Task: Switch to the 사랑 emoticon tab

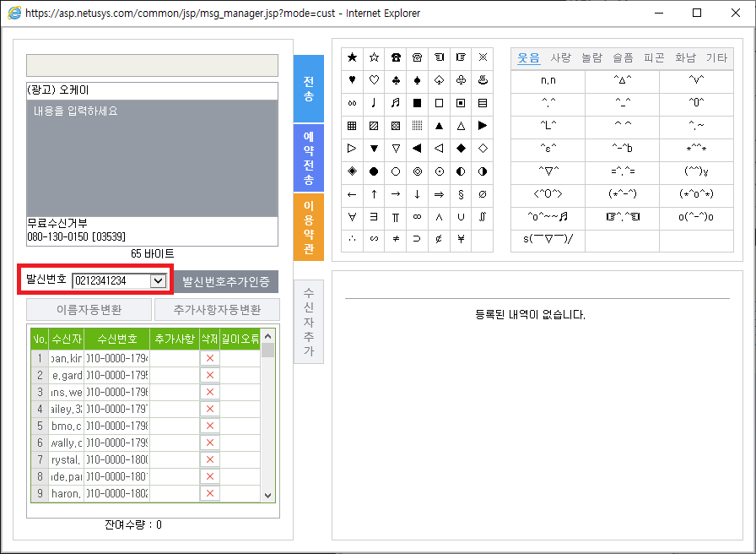Action: (x=560, y=58)
